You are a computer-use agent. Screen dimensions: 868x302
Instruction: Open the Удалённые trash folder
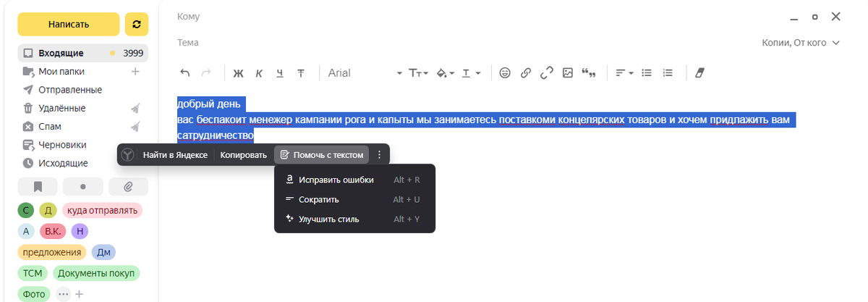click(x=62, y=108)
